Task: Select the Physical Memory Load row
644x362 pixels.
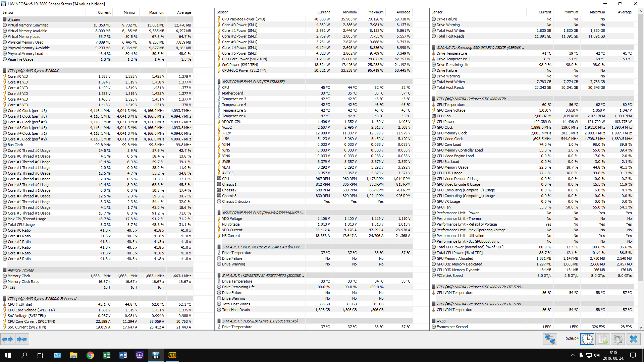Action: click(97, 54)
